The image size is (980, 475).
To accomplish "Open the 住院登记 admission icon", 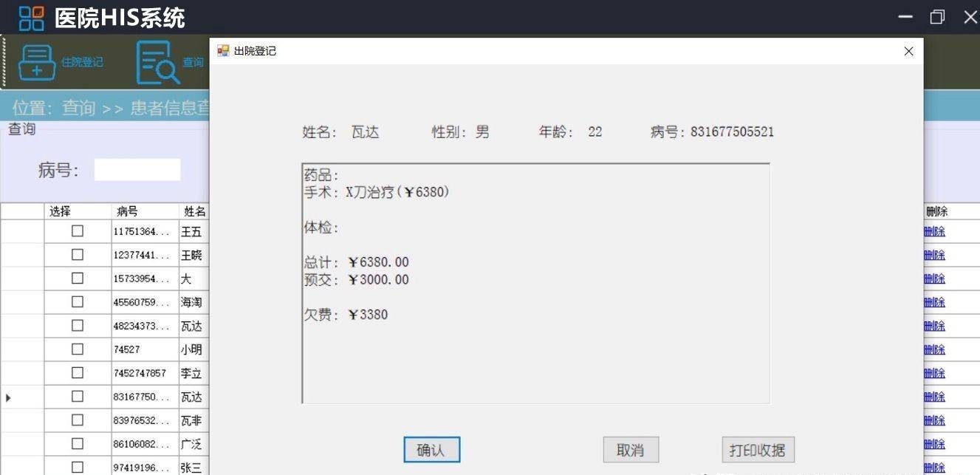I will click(36, 63).
